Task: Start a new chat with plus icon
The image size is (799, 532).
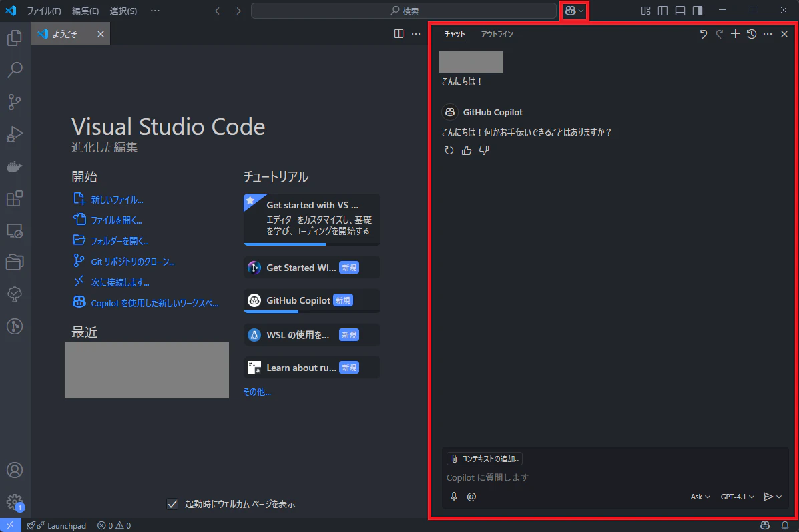Action: (x=735, y=34)
